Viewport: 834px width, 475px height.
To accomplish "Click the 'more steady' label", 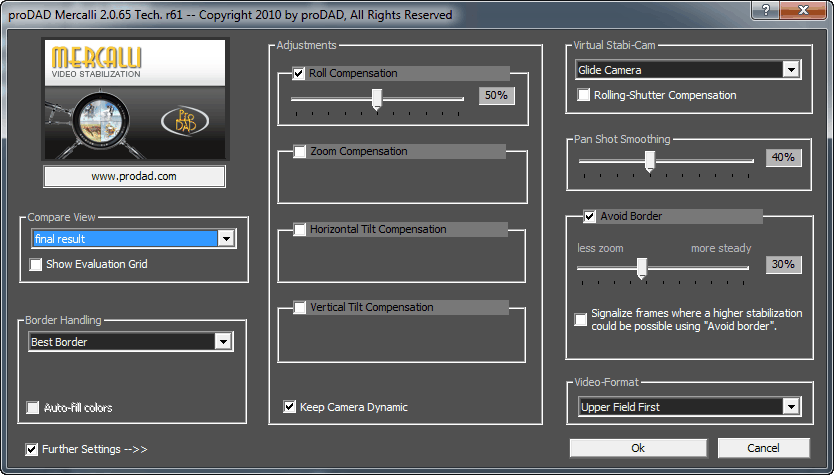I will [721, 248].
